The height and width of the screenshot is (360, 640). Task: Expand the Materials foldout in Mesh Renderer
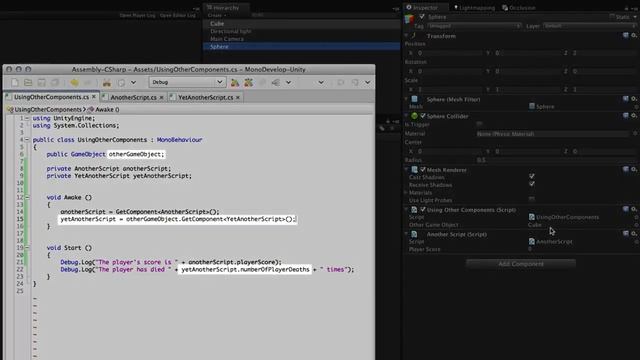click(406, 192)
